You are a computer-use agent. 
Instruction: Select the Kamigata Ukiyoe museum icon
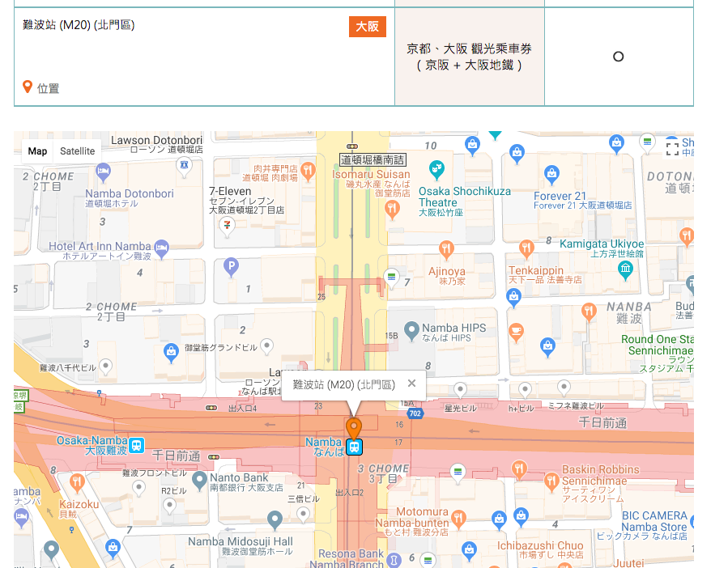(625, 270)
